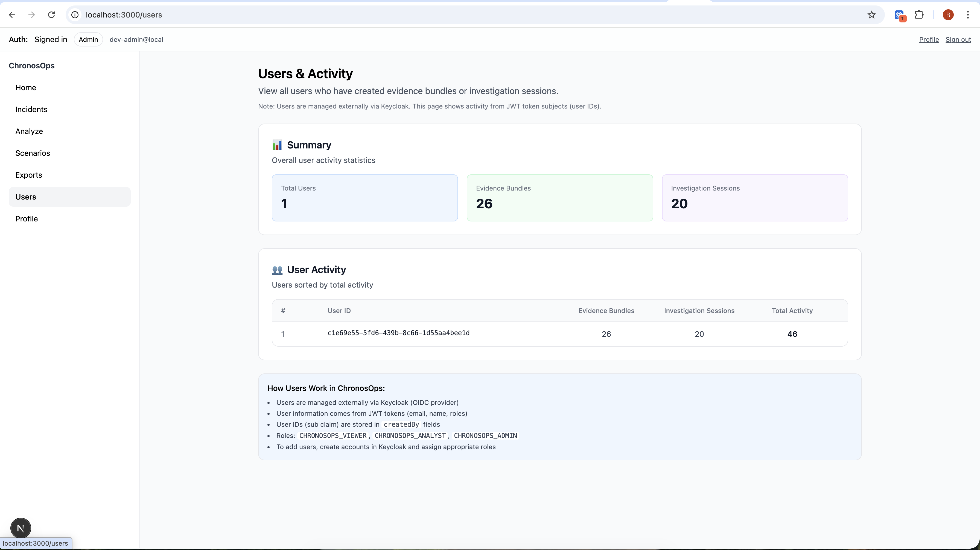Click the site info icon in address bar
Screen dimensions: 980x550
pyautogui.click(x=75, y=15)
